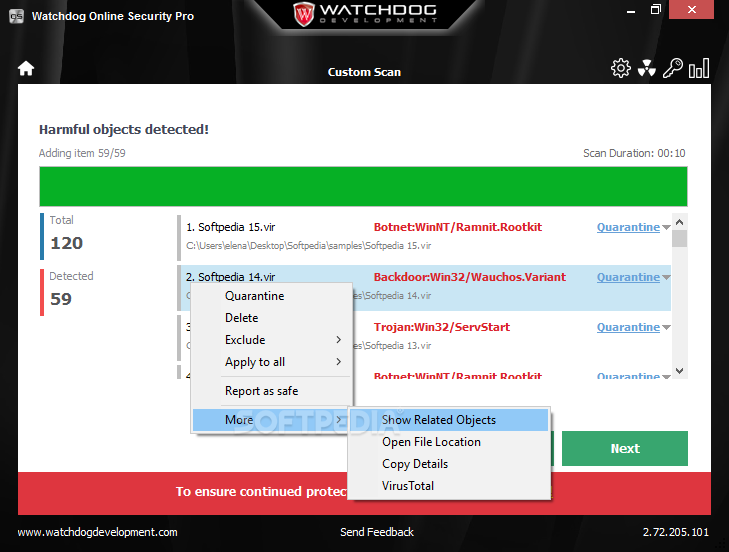The width and height of the screenshot is (729, 552).
Task: Select Copy Details
Action: (x=449, y=464)
